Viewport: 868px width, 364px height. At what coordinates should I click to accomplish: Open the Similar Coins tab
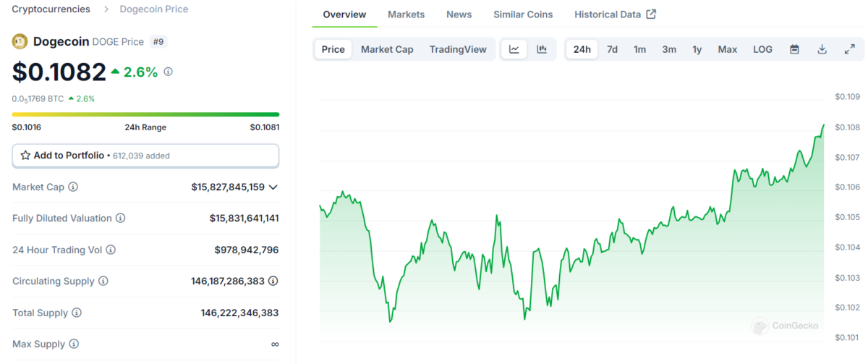(523, 14)
